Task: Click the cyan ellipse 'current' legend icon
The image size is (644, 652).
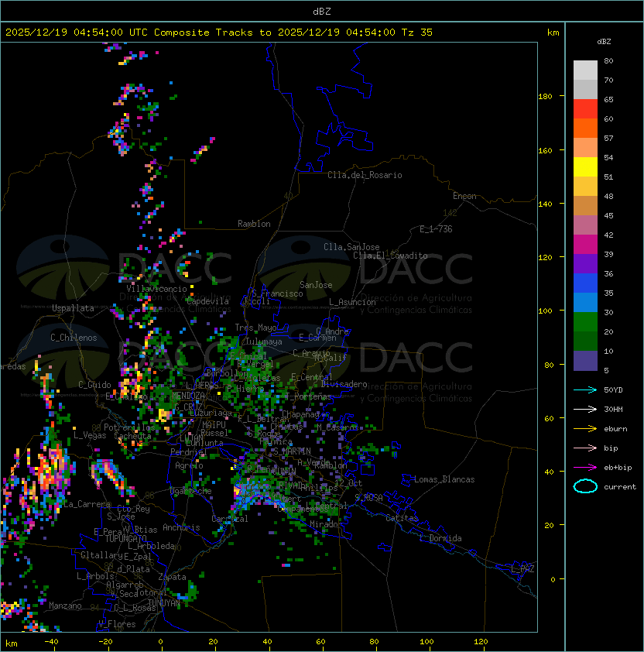Action: coord(585,486)
